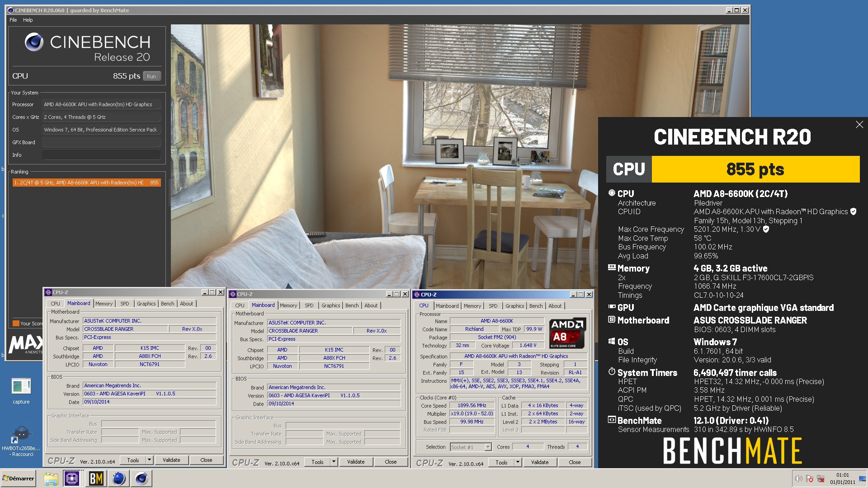This screenshot has width=868, height=488.
Task: Expand Tools dropdown arrow in middle CPU-Z
Action: pyautogui.click(x=334, y=462)
